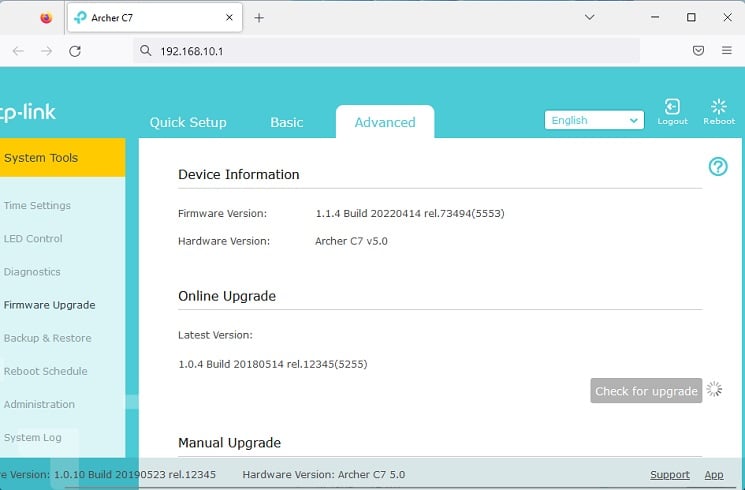Click the search magnifier icon in address bar
Image resolution: width=745 pixels, height=490 pixels.
[146, 50]
